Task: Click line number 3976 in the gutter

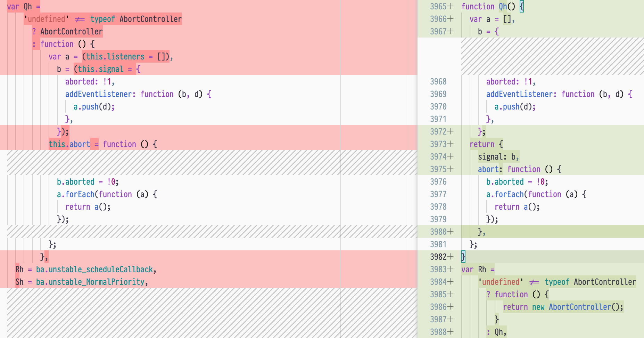Action: click(x=438, y=182)
